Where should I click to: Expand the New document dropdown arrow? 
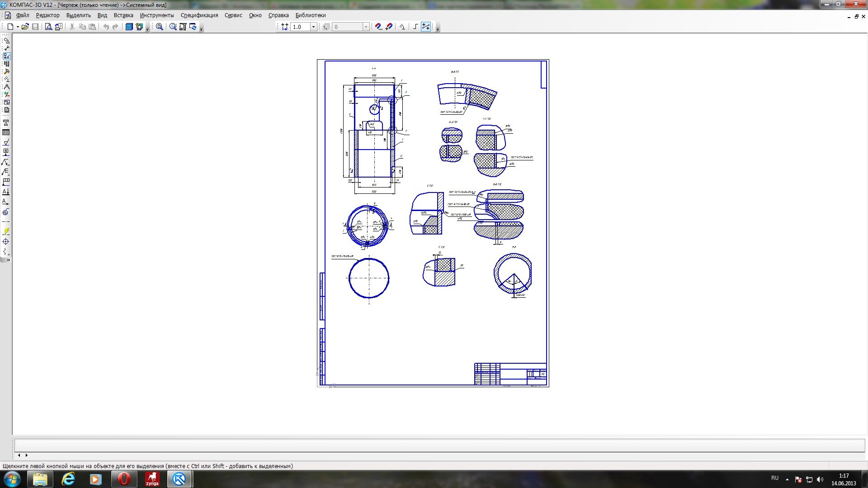(x=18, y=27)
